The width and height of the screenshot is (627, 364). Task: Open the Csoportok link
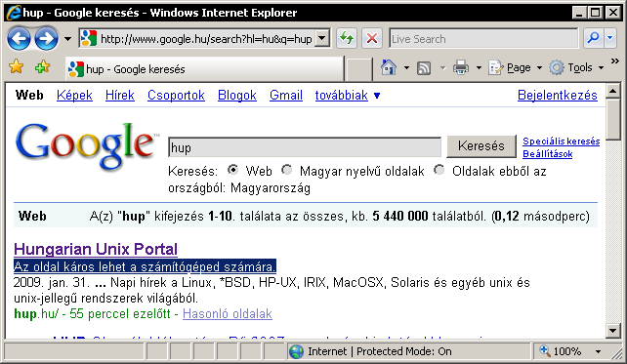click(x=176, y=95)
